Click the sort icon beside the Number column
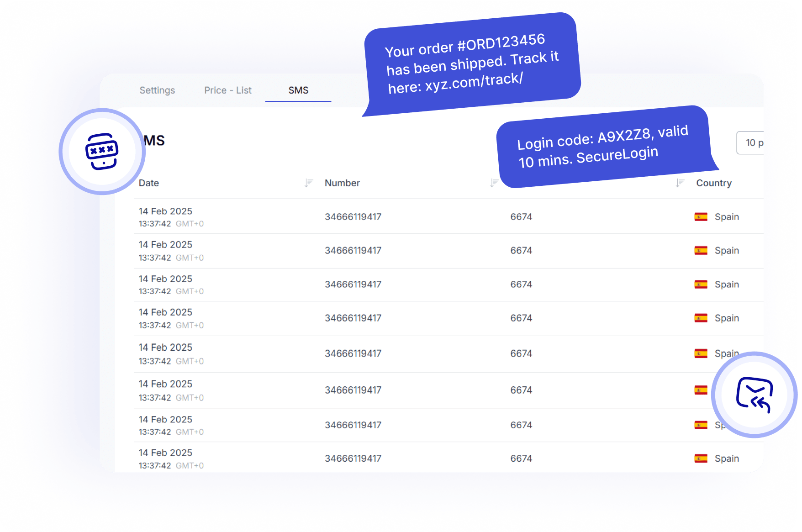 [x=494, y=183]
